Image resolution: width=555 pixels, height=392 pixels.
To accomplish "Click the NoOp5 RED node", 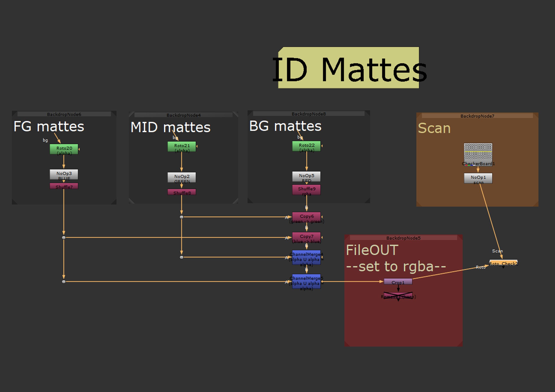I will click(x=306, y=177).
